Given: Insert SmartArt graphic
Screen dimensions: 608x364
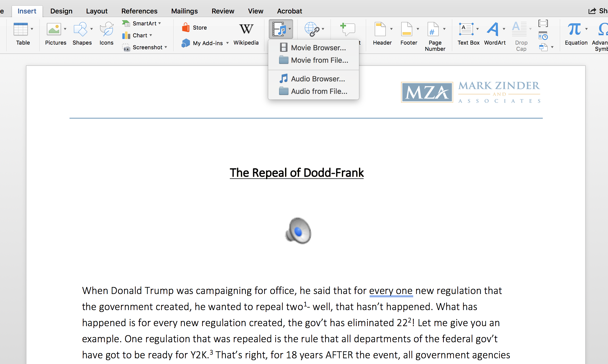Looking at the screenshot, I should pos(142,23).
